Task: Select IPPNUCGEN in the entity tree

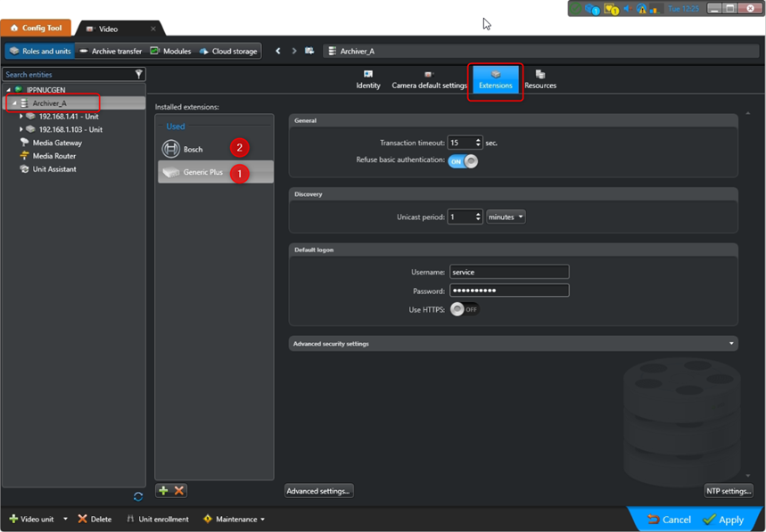Action: (x=45, y=90)
